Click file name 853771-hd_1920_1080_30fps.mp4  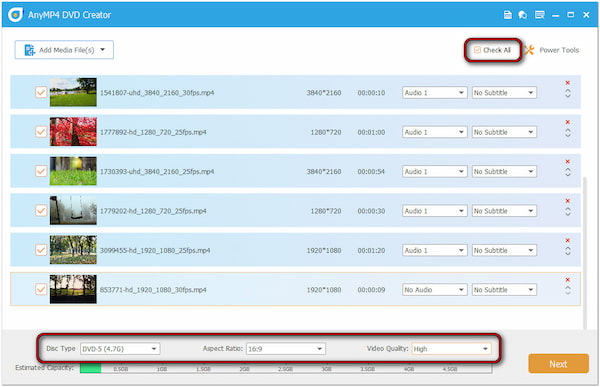(x=153, y=290)
